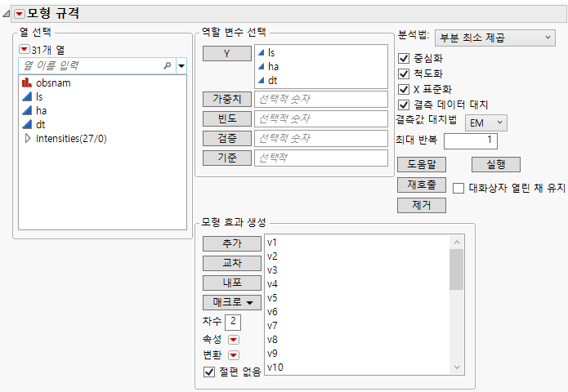Open the 매크로 dropdown button

pos(232,302)
